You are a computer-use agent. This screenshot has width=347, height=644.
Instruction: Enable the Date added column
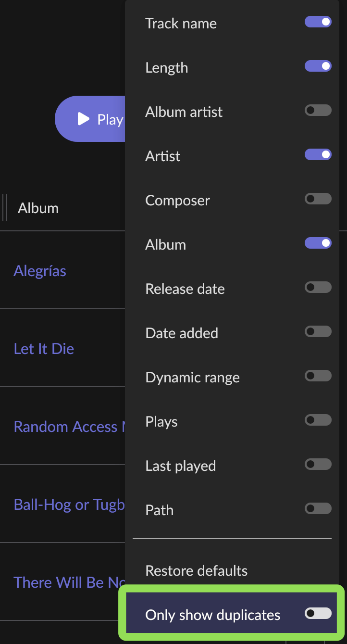[318, 332]
